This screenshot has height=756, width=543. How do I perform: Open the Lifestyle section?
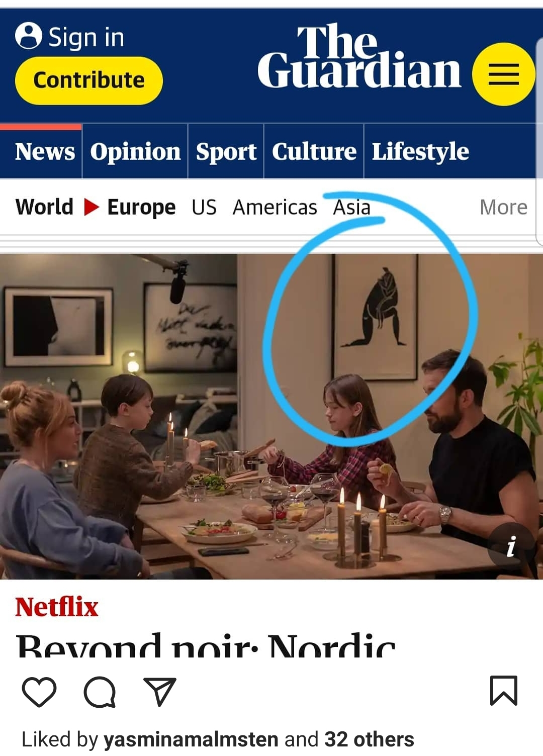420,151
